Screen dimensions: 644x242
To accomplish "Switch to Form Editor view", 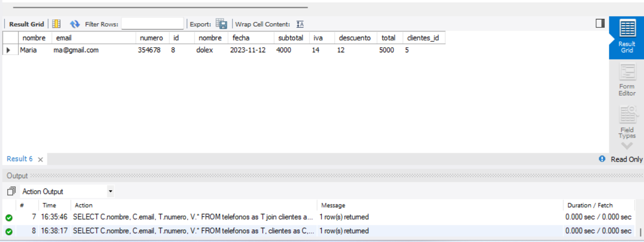I will [627, 80].
